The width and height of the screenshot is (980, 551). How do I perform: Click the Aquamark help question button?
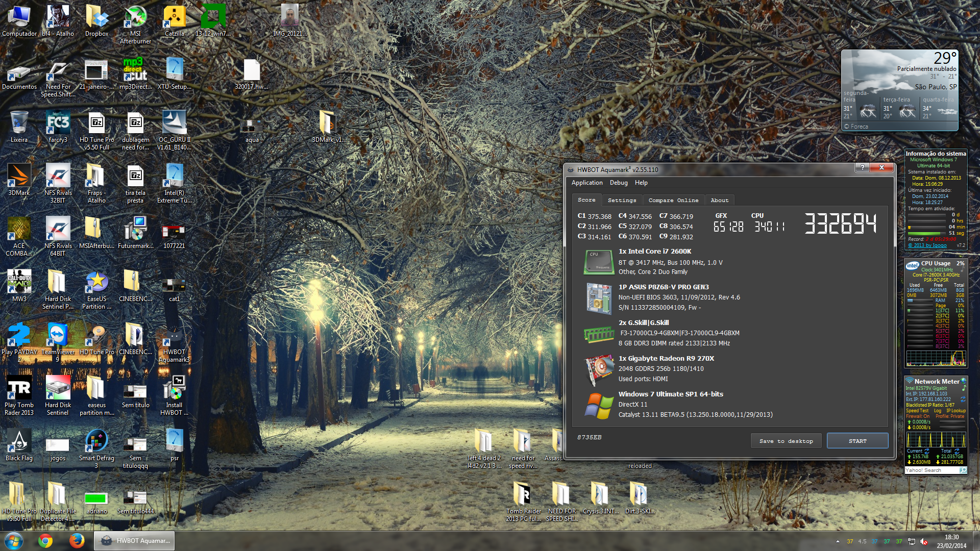click(x=862, y=167)
